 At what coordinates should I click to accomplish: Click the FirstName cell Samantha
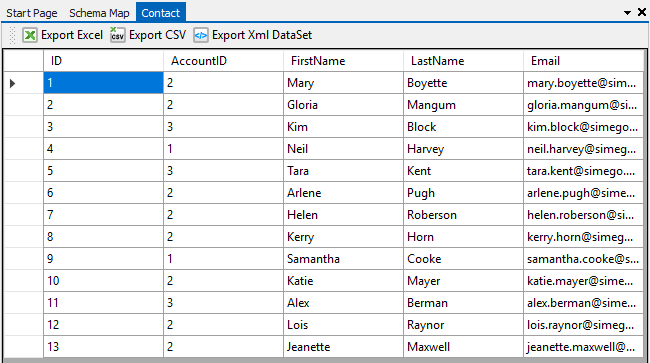pyautogui.click(x=343, y=259)
